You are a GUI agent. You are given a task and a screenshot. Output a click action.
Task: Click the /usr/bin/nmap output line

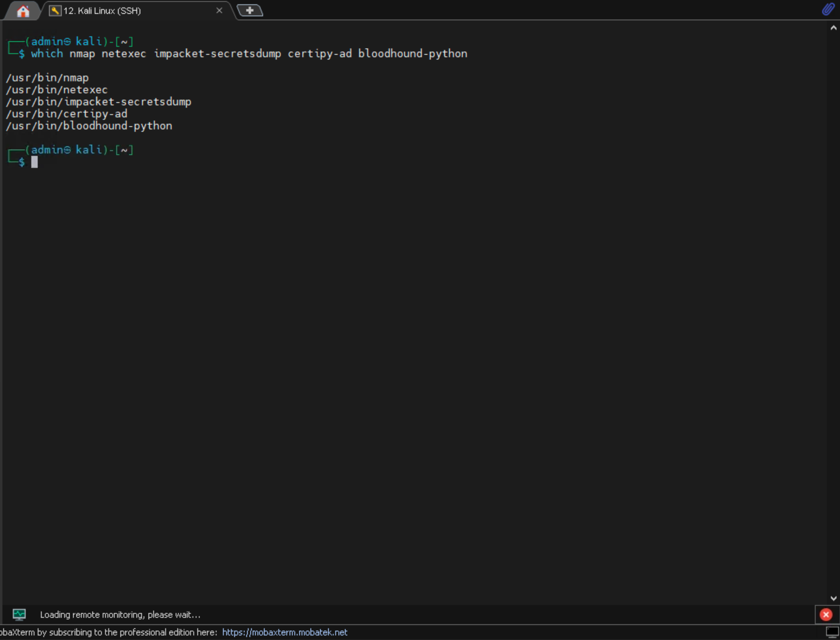pos(47,78)
